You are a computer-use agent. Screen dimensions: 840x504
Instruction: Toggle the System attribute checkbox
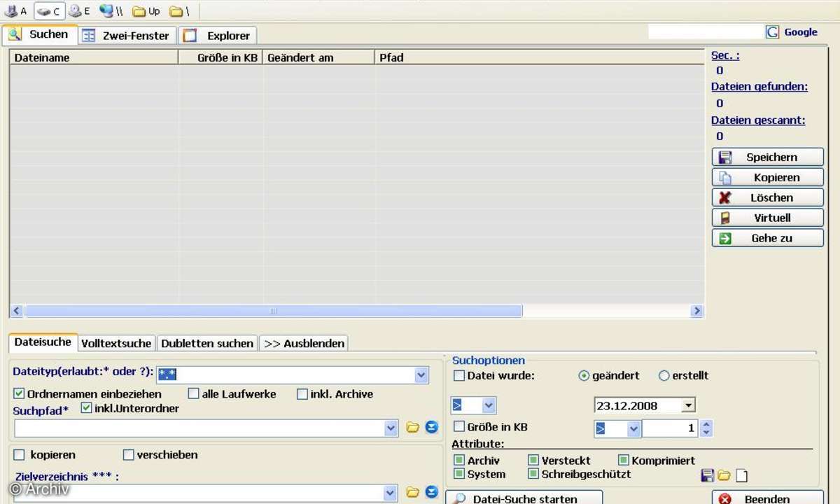click(459, 474)
